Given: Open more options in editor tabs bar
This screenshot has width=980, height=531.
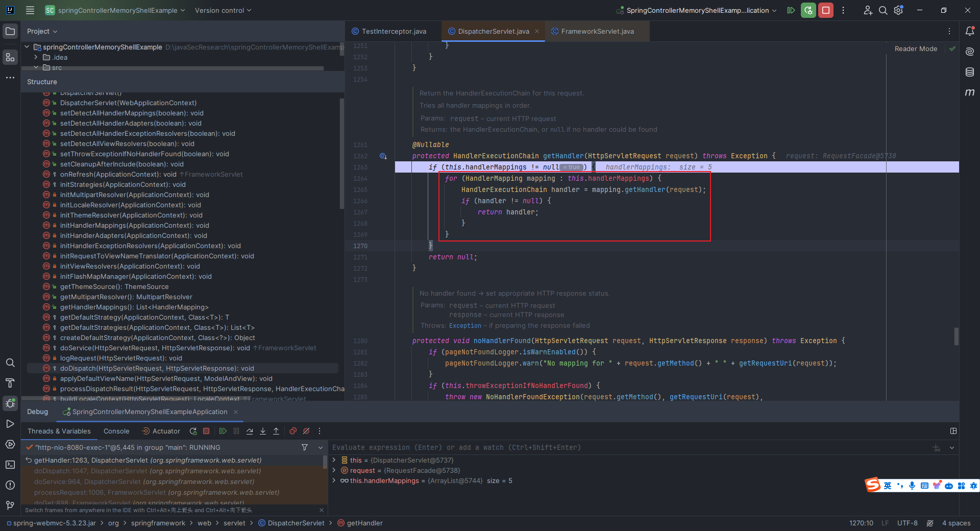Looking at the screenshot, I should (949, 31).
